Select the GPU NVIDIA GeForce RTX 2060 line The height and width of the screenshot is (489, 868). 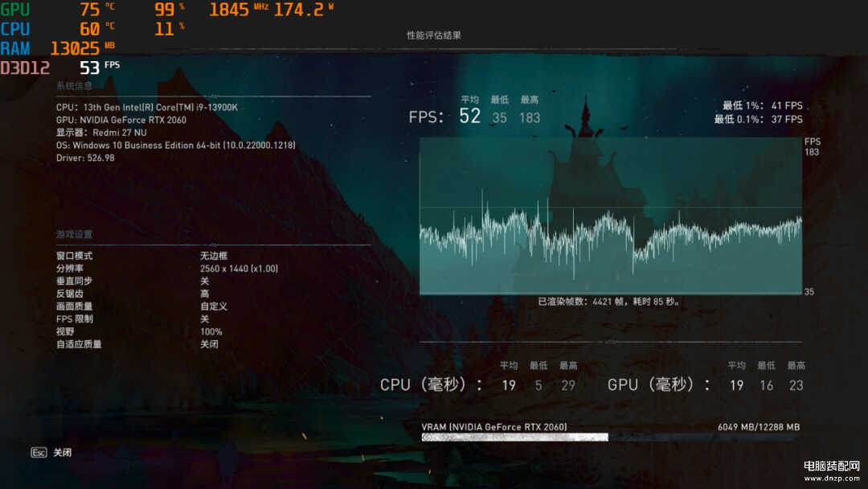(x=121, y=120)
